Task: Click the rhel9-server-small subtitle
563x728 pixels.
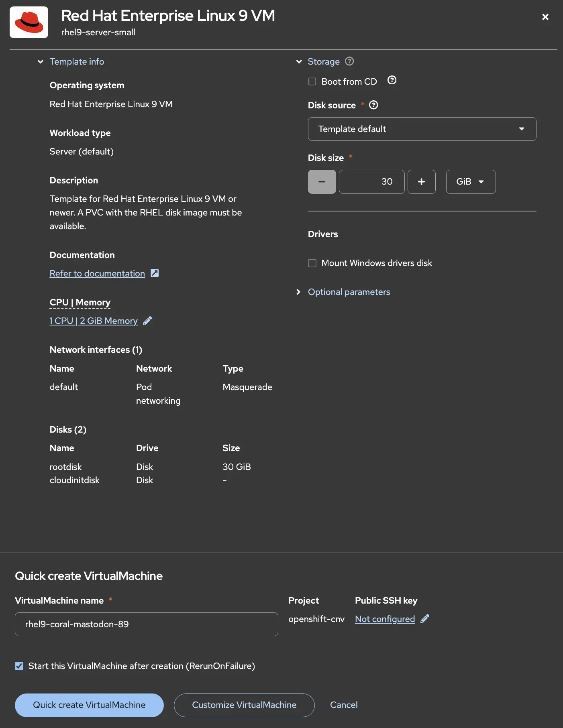Action: coord(98,32)
